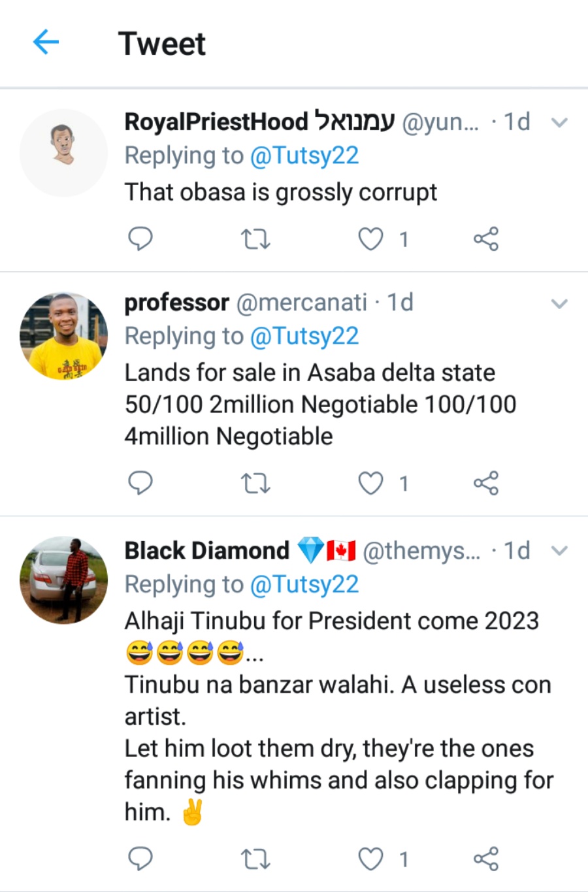The width and height of the screenshot is (588, 892).
Task: Like Black Diamond's Tinubu tweet
Action: [370, 859]
